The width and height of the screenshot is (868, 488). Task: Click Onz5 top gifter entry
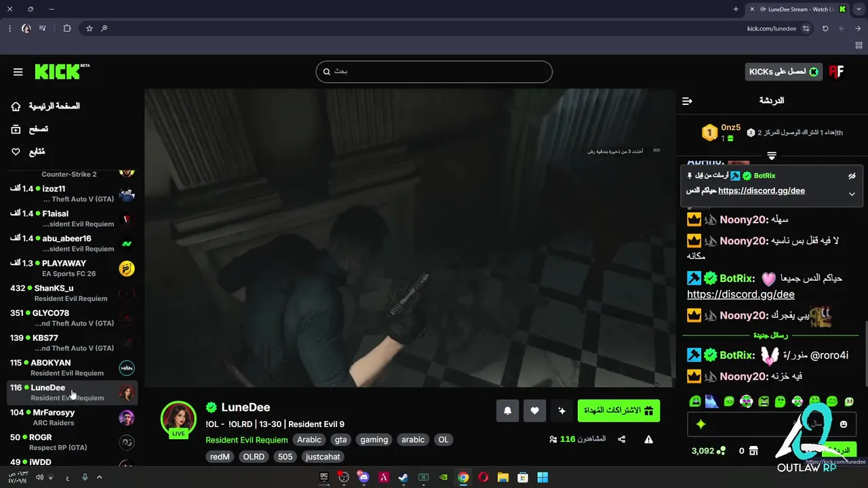722,132
